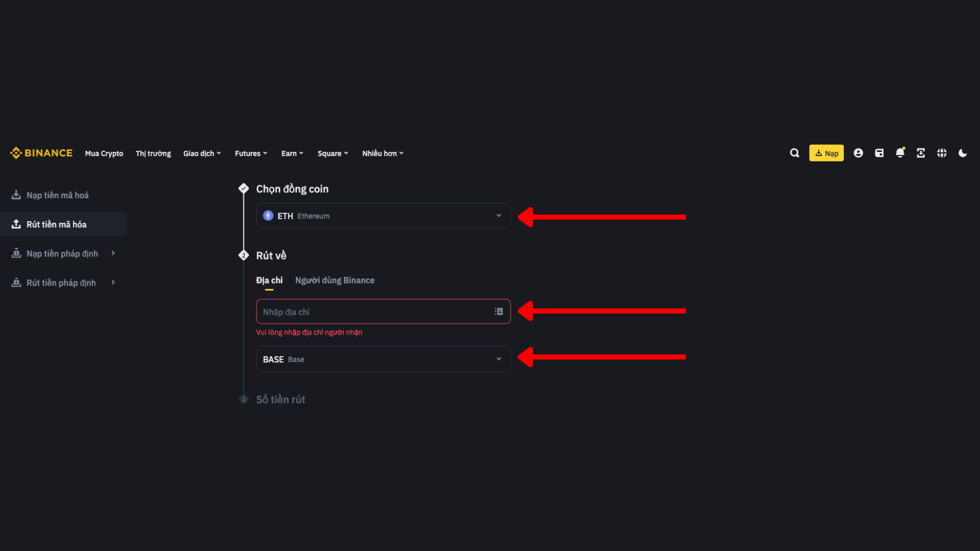Show notifications via bell icon

pos(900,153)
